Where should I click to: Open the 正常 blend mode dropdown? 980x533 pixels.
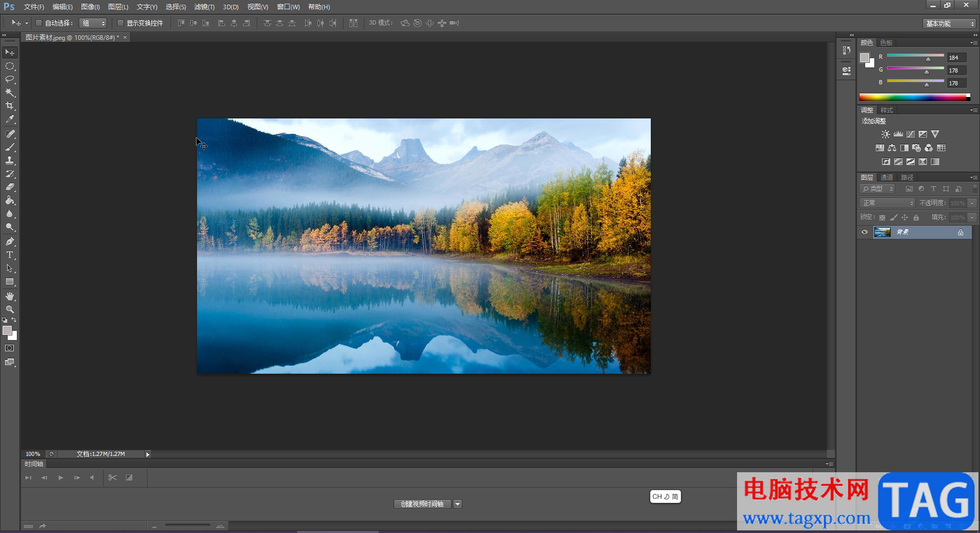tap(887, 203)
